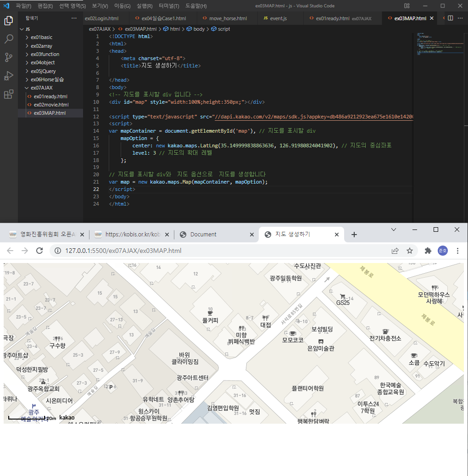Expand the ex05jQuery folder
The image size is (468, 476).
[27, 71]
